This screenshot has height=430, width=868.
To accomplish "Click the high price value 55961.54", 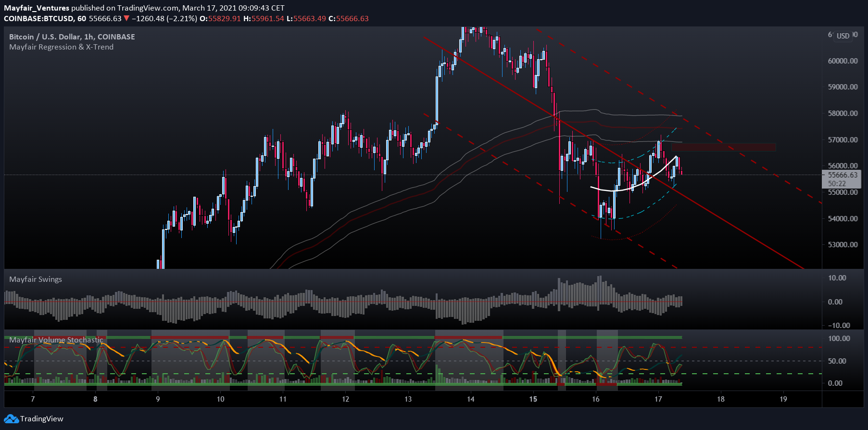I will pyautogui.click(x=267, y=19).
